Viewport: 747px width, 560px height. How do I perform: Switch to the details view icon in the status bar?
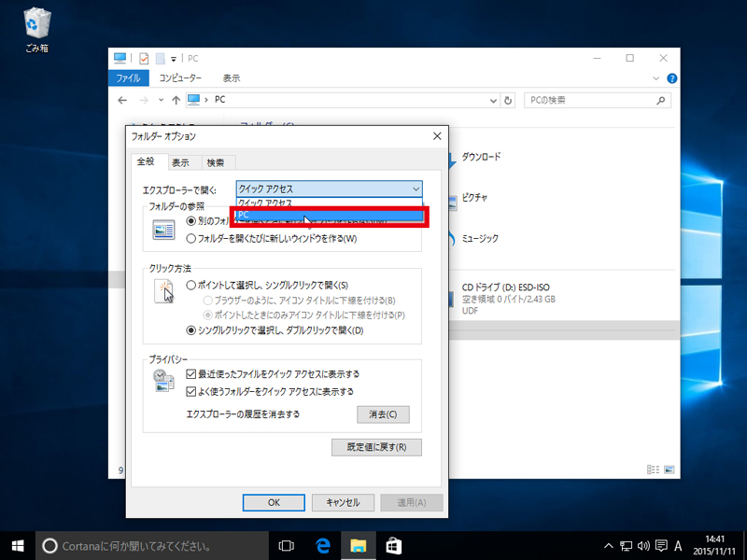click(x=653, y=469)
